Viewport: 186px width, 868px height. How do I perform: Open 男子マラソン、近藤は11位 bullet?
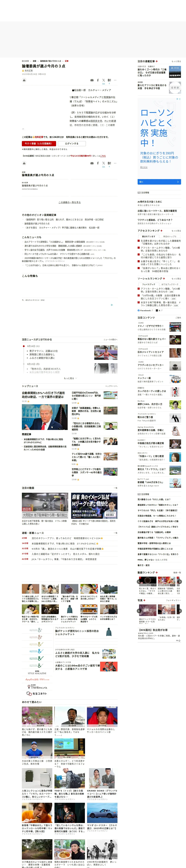click(x=44, y=351)
